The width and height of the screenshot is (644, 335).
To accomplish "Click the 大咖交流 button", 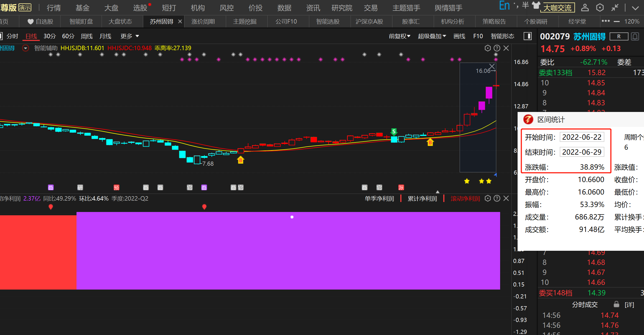I will pos(557,8).
